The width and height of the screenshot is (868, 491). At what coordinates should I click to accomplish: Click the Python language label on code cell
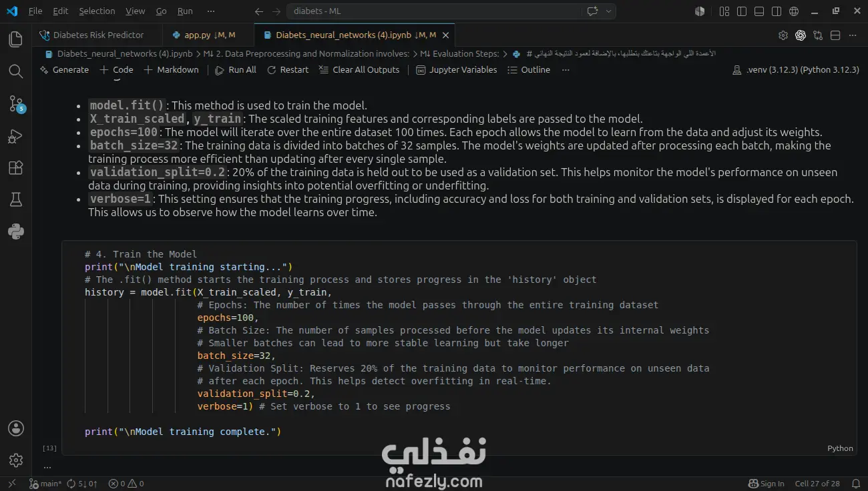[x=840, y=448]
